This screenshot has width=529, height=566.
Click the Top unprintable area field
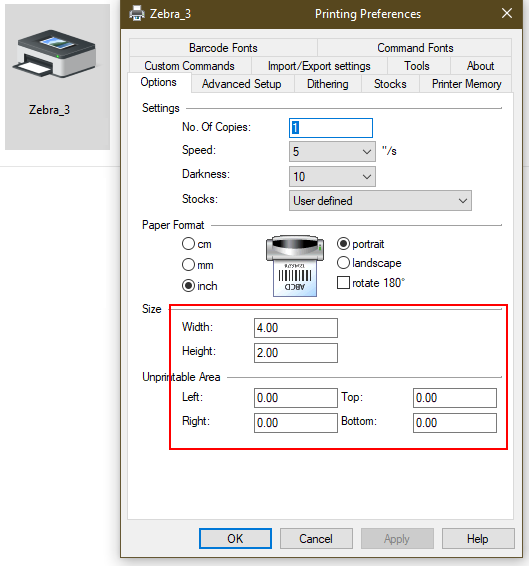click(x=455, y=398)
